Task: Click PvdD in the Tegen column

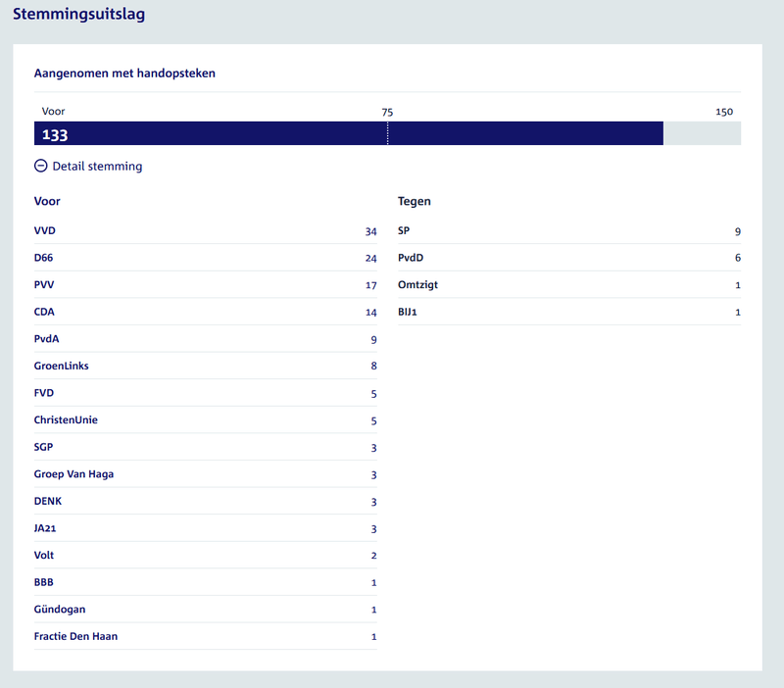Action: (411, 259)
